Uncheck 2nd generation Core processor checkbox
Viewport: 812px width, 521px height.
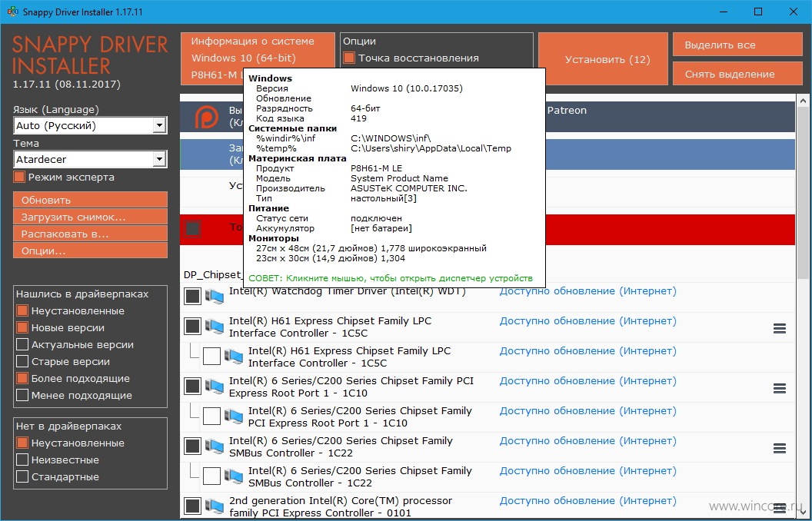click(x=193, y=506)
